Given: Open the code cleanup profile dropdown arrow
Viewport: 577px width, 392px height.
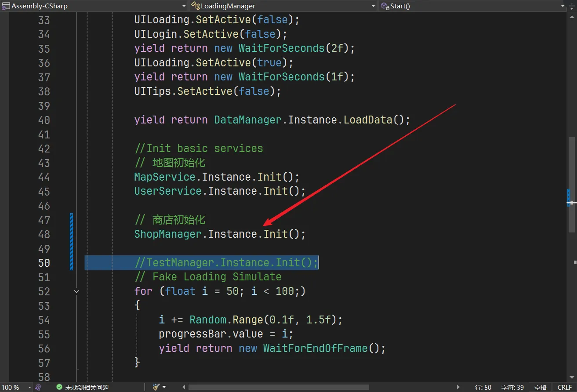Looking at the screenshot, I should (x=164, y=387).
